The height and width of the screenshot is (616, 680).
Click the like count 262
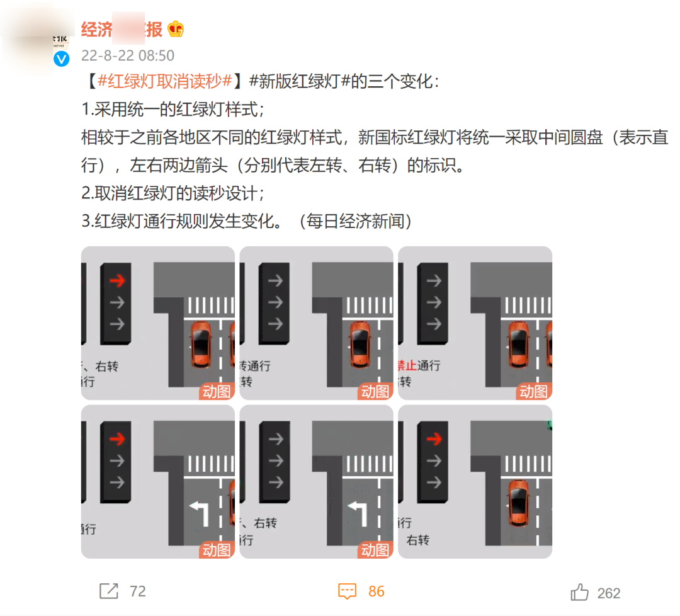tap(609, 593)
